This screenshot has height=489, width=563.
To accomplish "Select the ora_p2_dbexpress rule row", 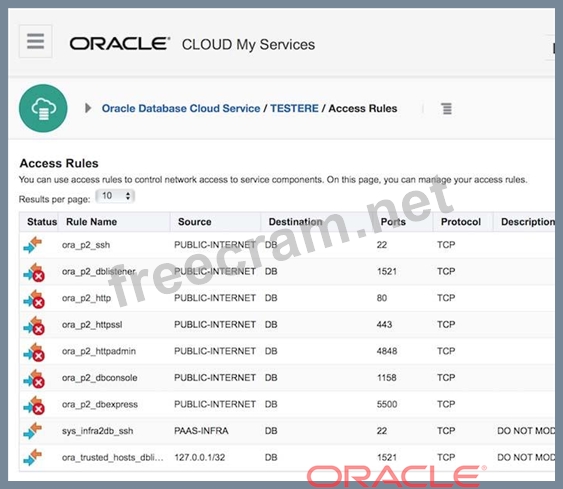I will pyautogui.click(x=287, y=405).
